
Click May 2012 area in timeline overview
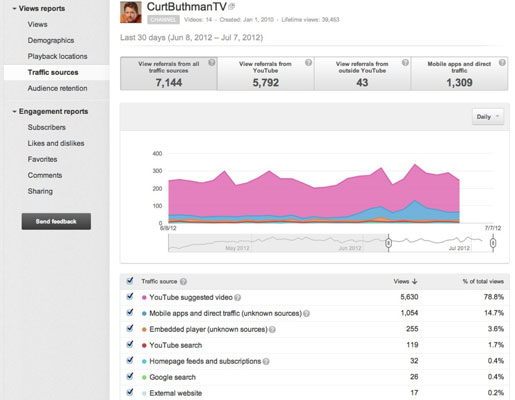point(237,248)
